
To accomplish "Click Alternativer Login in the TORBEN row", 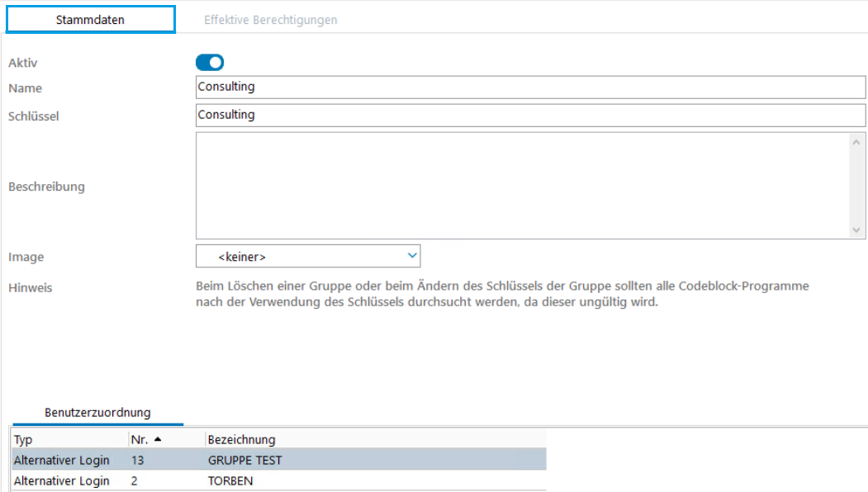I will pyautogui.click(x=62, y=480).
